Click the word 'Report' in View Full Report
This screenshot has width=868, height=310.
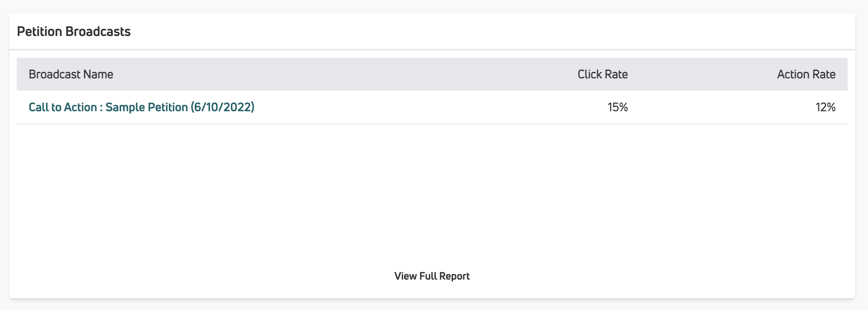pyautogui.click(x=454, y=276)
